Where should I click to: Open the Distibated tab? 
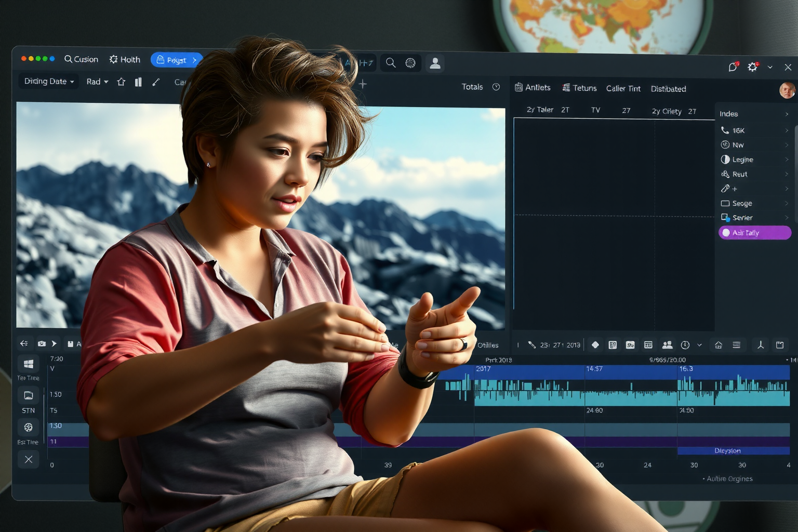click(668, 89)
